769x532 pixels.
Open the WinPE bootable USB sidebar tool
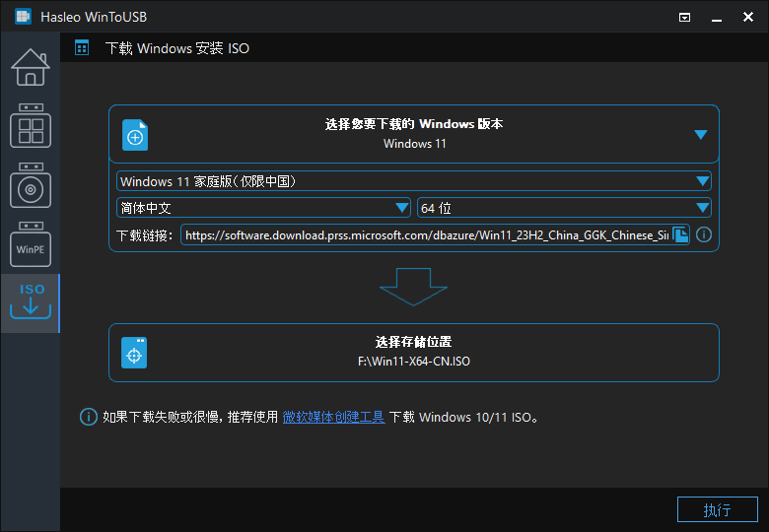click(31, 244)
